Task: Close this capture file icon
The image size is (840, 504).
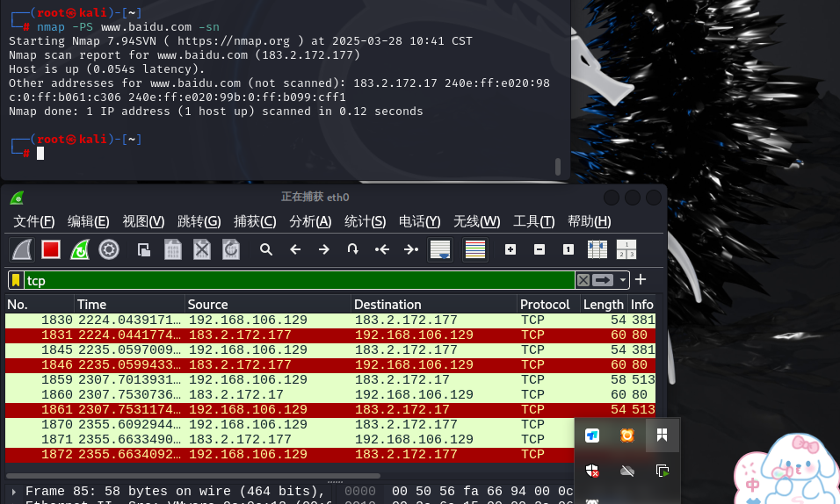Action: tap(201, 249)
